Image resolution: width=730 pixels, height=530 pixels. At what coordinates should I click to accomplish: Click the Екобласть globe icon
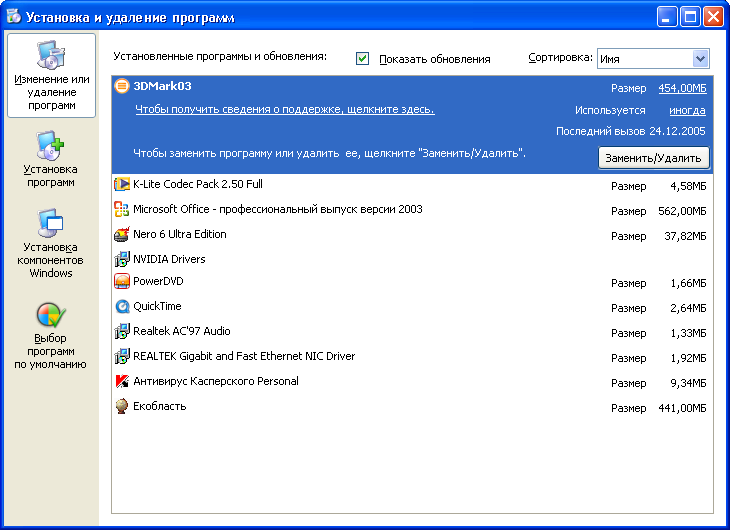coord(122,406)
